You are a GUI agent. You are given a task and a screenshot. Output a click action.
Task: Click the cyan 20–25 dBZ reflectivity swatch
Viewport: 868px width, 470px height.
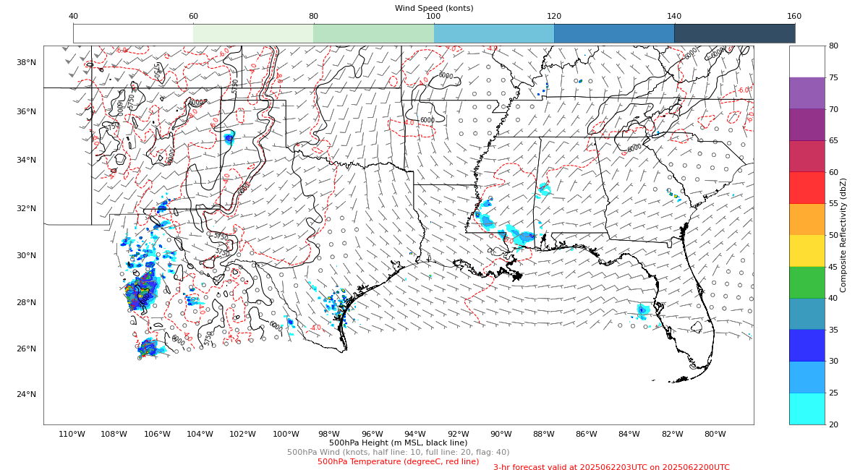point(807,409)
